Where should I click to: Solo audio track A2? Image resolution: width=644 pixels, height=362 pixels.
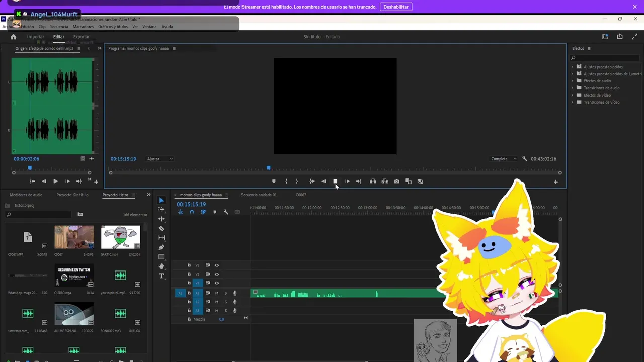pos(226,302)
